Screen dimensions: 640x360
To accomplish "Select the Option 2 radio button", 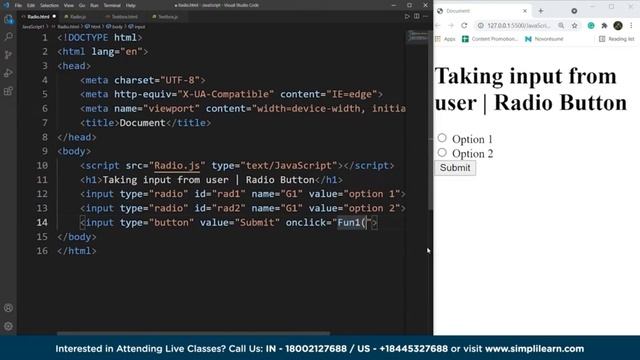I will pos(442,153).
